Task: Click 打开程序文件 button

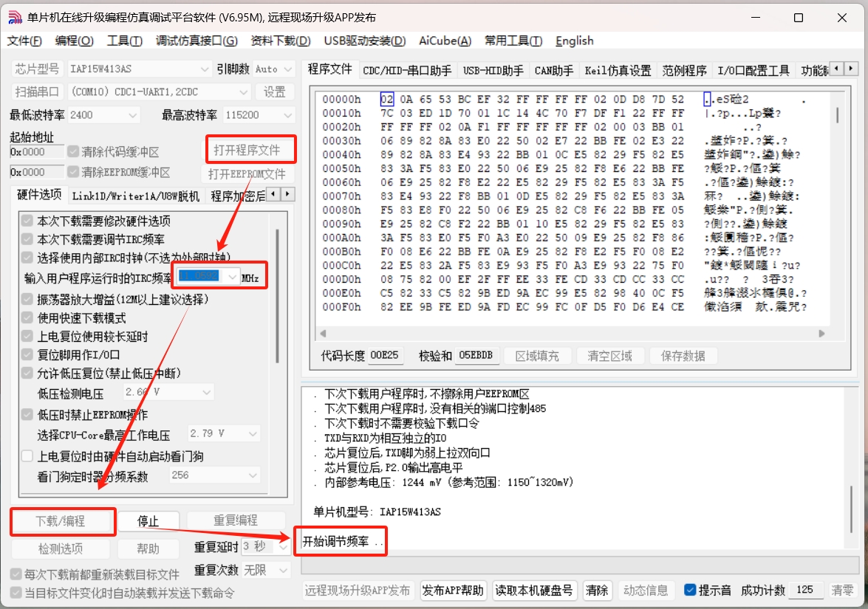Action: click(x=247, y=151)
